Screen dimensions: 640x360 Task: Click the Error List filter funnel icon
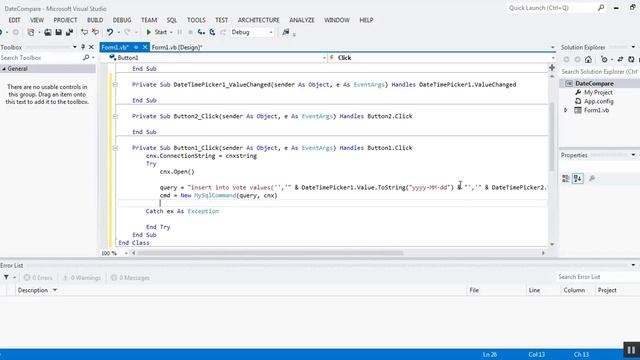pyautogui.click(x=6, y=278)
